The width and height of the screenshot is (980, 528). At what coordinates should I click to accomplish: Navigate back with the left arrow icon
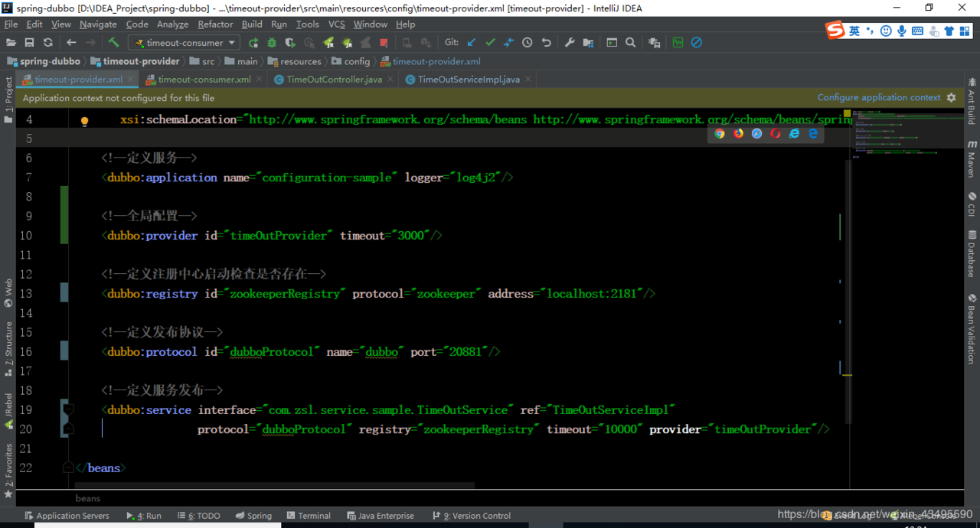71,43
